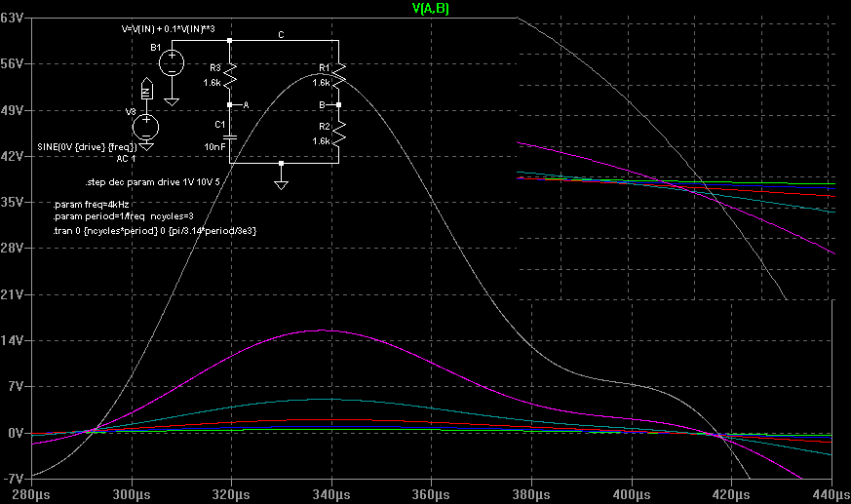Screen dimensions: 851x504
Task: Click the AC 1 text
Action: (126, 159)
